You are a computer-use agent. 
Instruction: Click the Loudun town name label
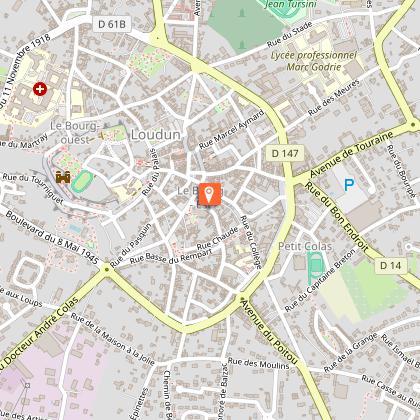156,135
